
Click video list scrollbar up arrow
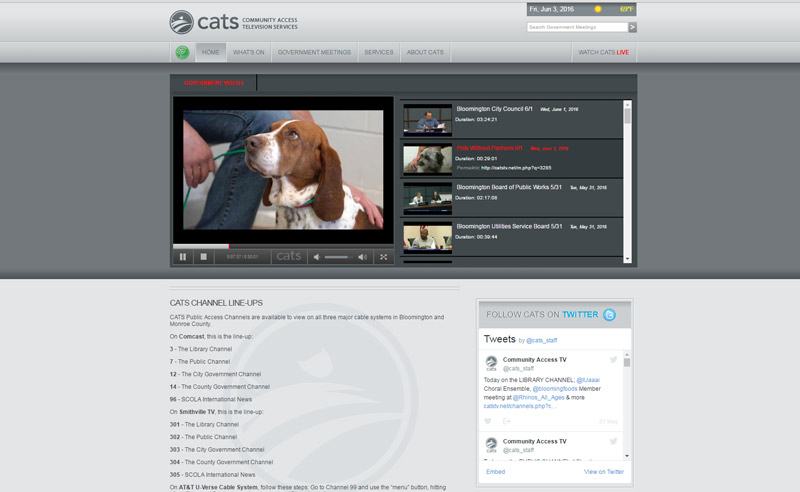click(x=627, y=104)
